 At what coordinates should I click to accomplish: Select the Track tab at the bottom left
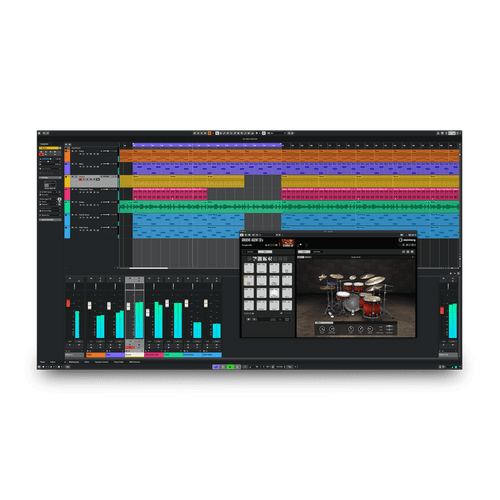click(42, 362)
